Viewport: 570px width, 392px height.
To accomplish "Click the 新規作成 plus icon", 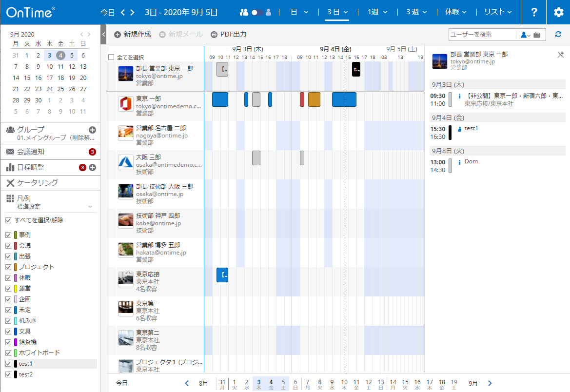I will [118, 35].
